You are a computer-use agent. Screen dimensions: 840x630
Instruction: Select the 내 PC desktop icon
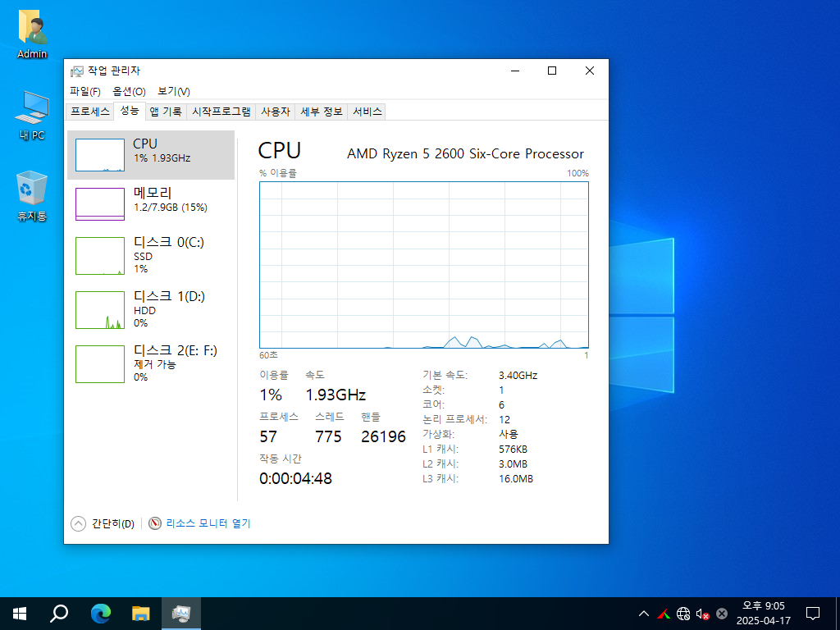[32, 115]
